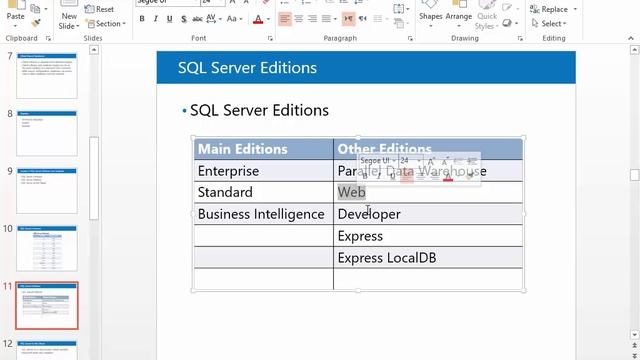Click the 'Enterprise' table cell
Viewport: 640px width, 360px height.
264,171
